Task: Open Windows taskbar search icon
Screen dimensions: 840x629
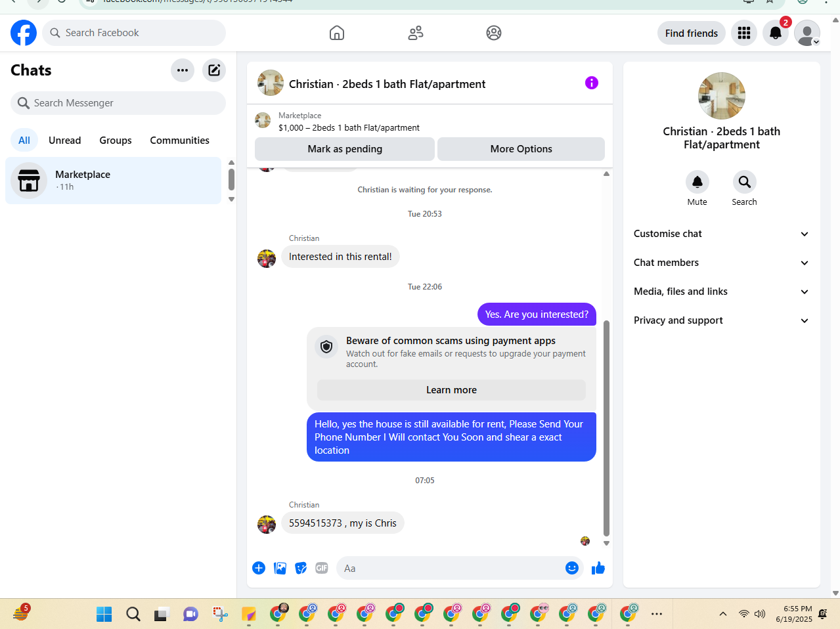Action: coord(133,614)
